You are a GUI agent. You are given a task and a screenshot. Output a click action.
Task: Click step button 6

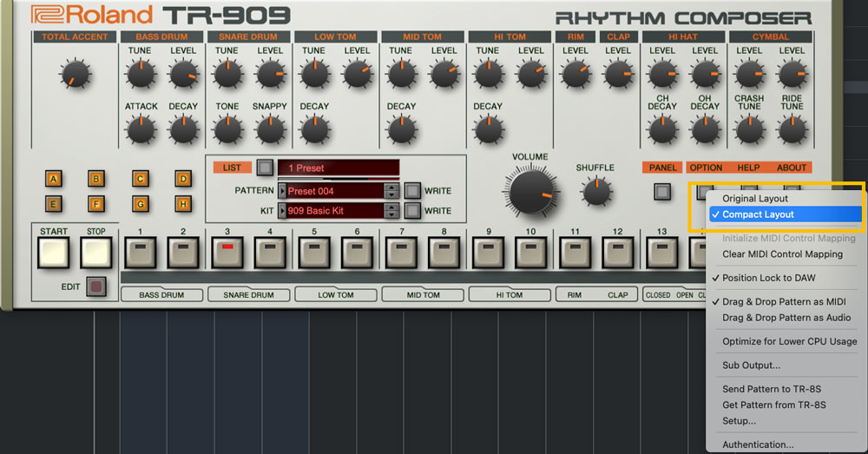point(357,253)
